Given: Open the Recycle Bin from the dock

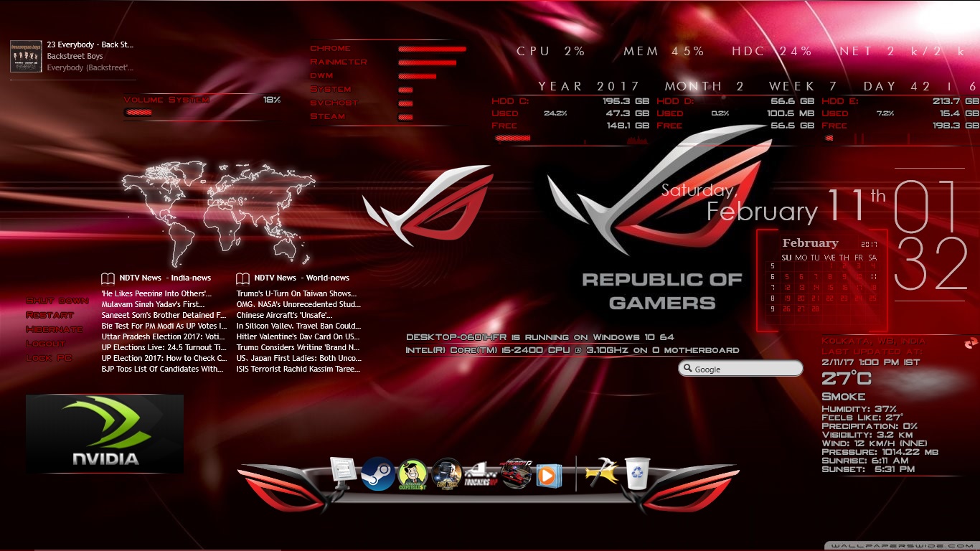Looking at the screenshot, I should pyautogui.click(x=637, y=474).
